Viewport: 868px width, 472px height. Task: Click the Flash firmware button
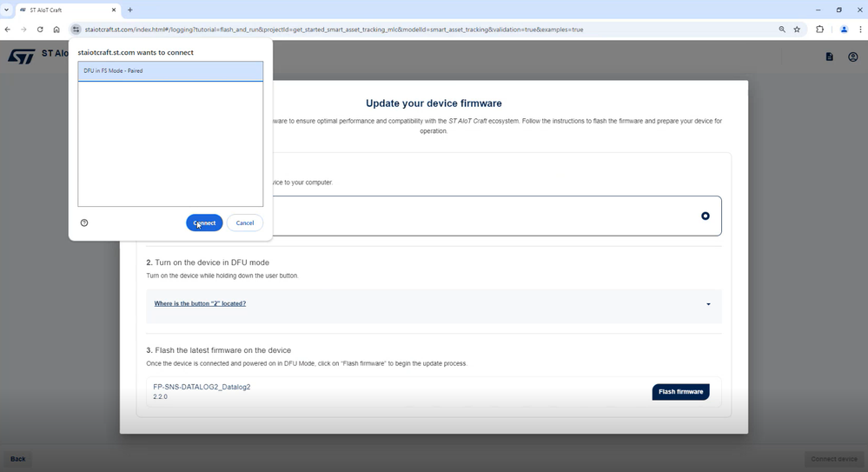[680, 392]
